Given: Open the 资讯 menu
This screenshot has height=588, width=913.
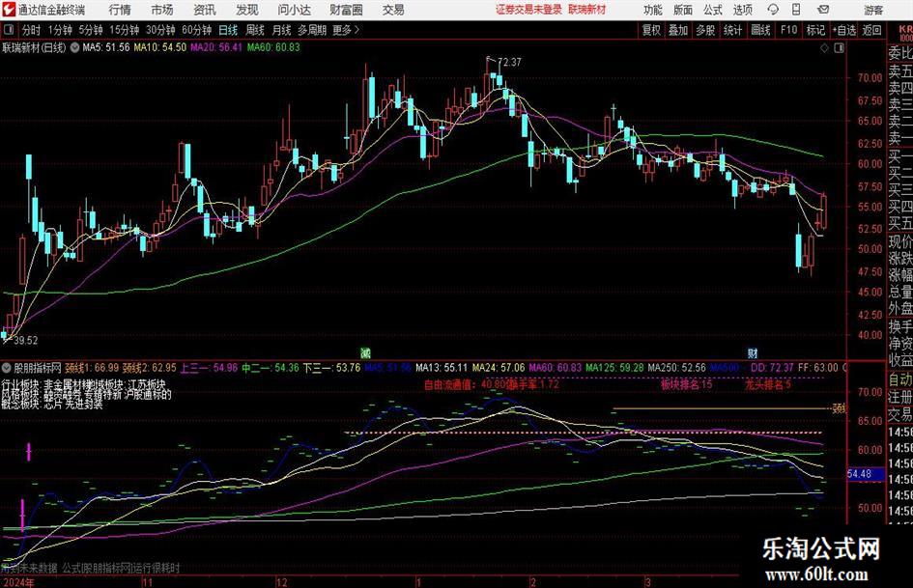Looking at the screenshot, I should (205, 10).
